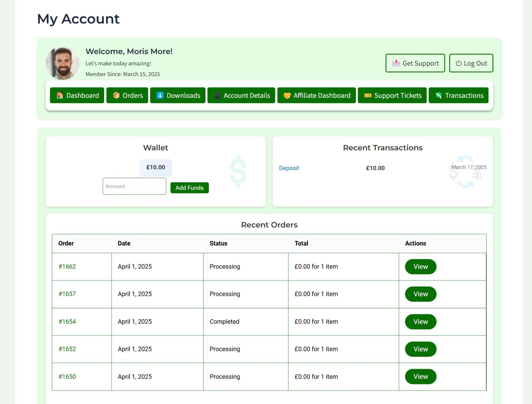Click the Recent Transactions heading
Image resolution: width=532 pixels, height=404 pixels.
[x=383, y=148]
